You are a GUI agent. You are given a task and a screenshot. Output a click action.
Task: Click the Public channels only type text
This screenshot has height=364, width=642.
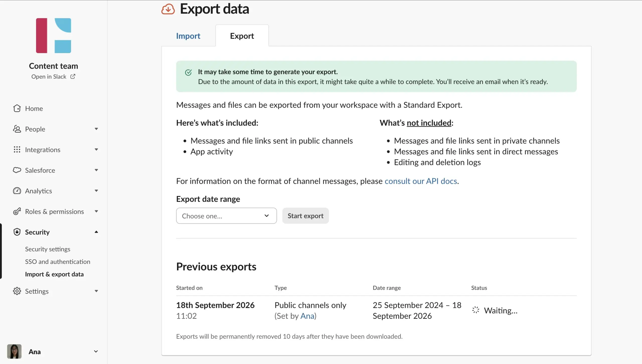click(310, 305)
